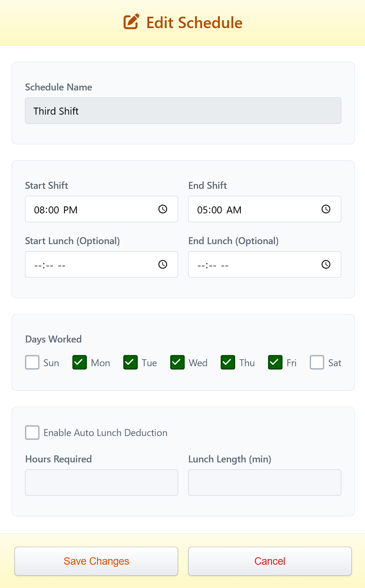The width and height of the screenshot is (365, 588).
Task: Click the checkmark icon inside the Wed checkbox
Action: [x=177, y=362]
